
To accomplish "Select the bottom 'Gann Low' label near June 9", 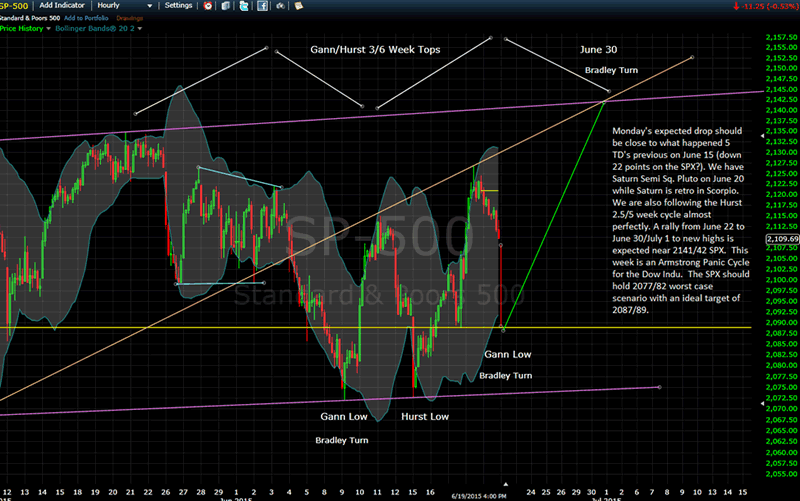I will coord(344,416).
